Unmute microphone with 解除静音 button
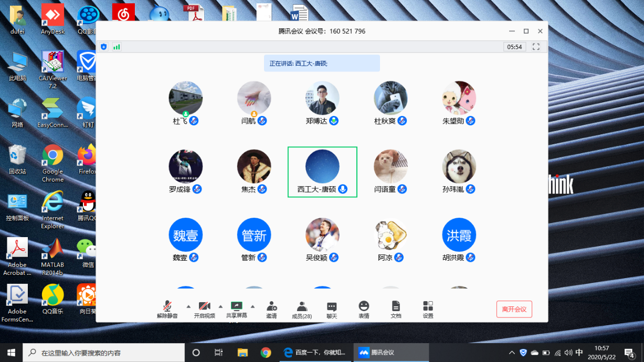This screenshot has height=362, width=644. 167,309
